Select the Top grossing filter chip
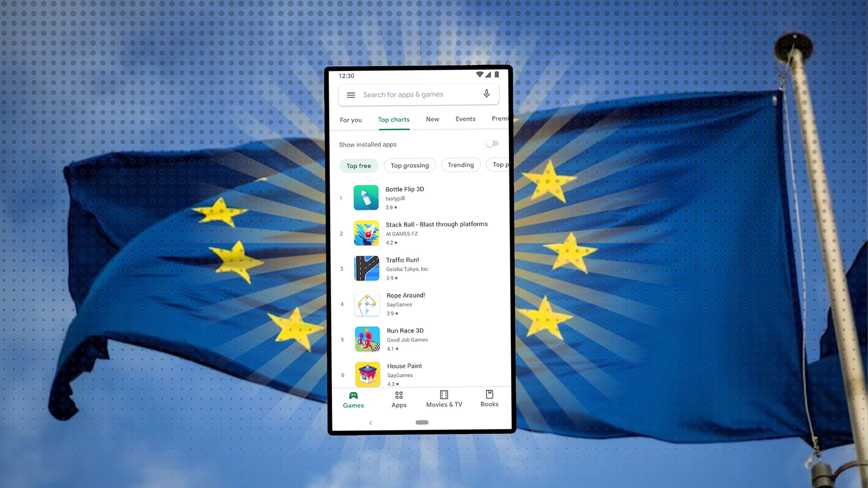 coord(410,165)
